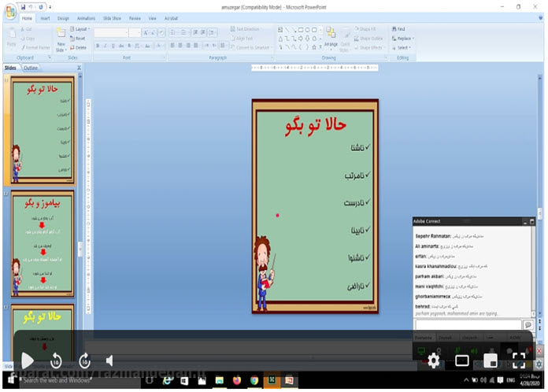Click taskbar search box
Screen dimensions: 548x392
tap(80, 380)
